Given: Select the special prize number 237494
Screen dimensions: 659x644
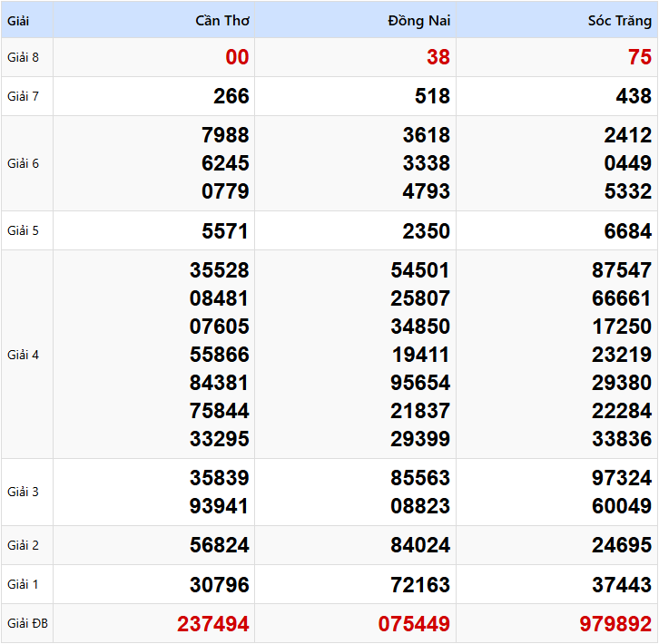Looking at the screenshot, I should 213,624.
